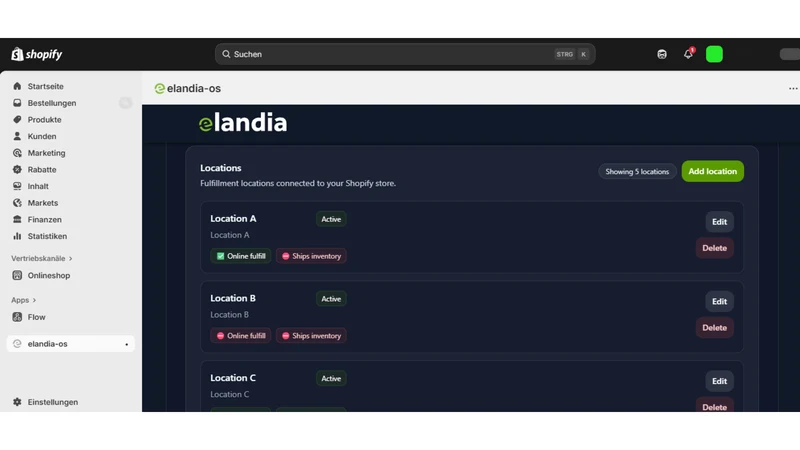Viewport: 800px width, 450px height.
Task: Edit Location A
Action: [719, 222]
